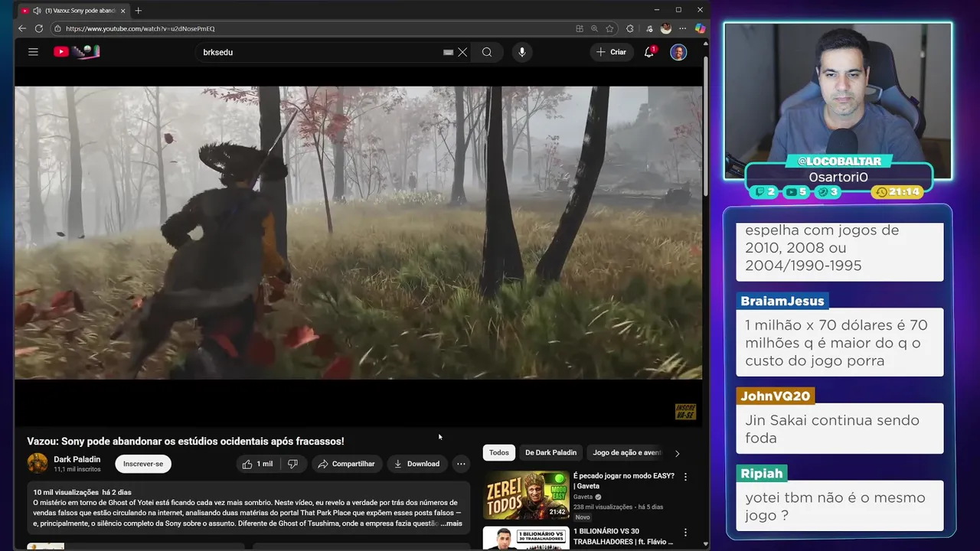Open YouTube notifications bell
980x551 pixels.
click(649, 52)
